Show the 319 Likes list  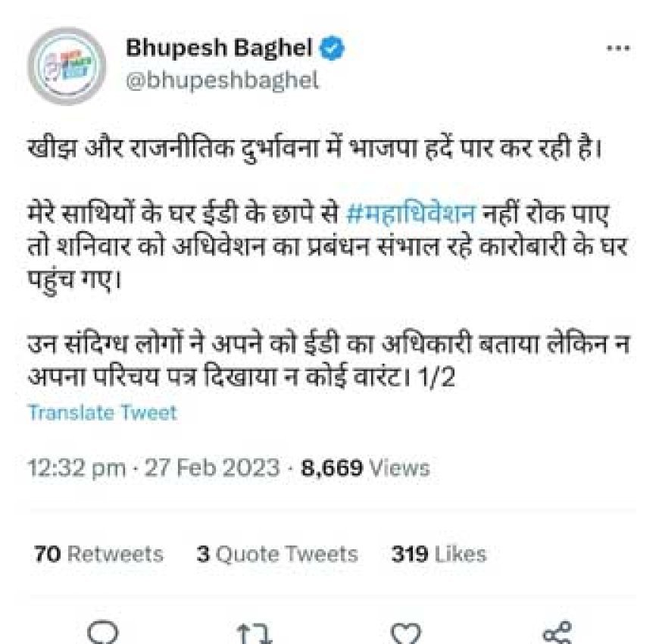(x=439, y=554)
